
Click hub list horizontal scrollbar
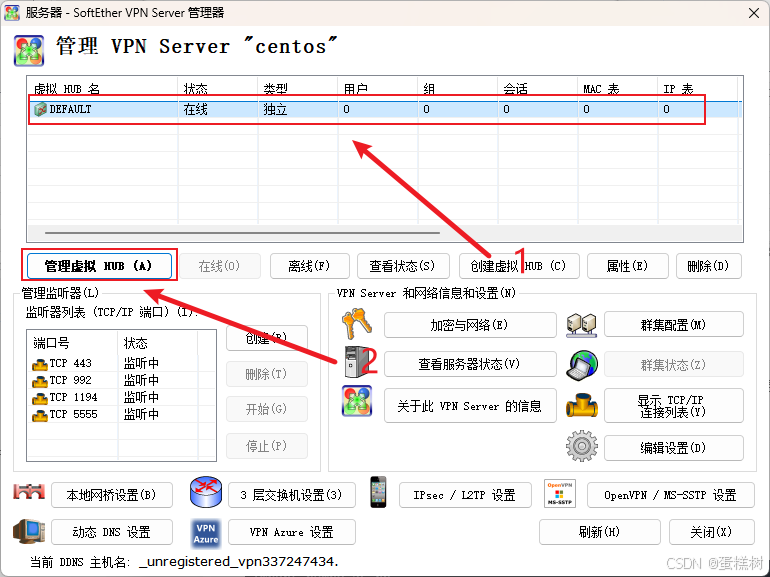[242, 233]
